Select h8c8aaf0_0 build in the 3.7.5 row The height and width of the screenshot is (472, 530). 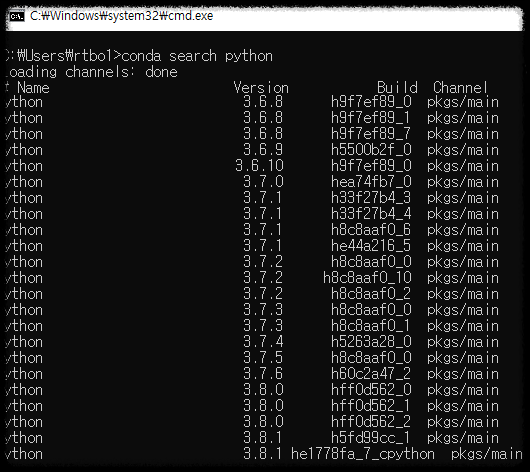[371, 358]
